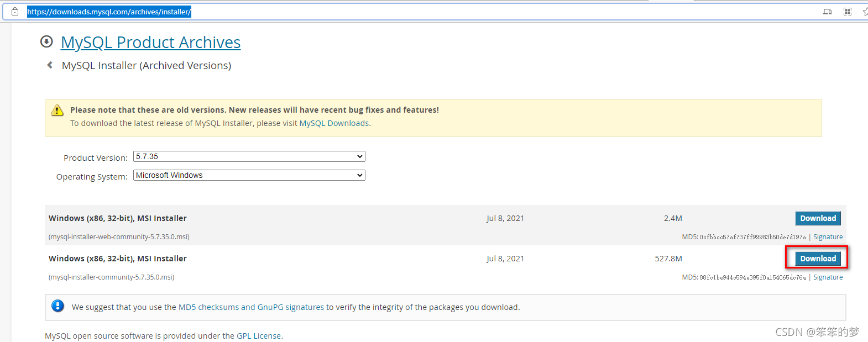Click the blue info icon near MD5 suggestion
The height and width of the screenshot is (342, 868).
pos(57,306)
